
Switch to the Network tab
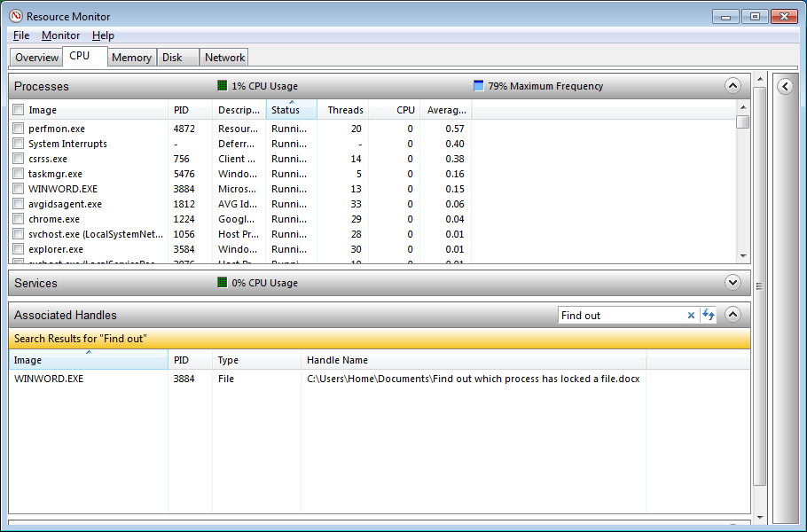click(x=224, y=57)
